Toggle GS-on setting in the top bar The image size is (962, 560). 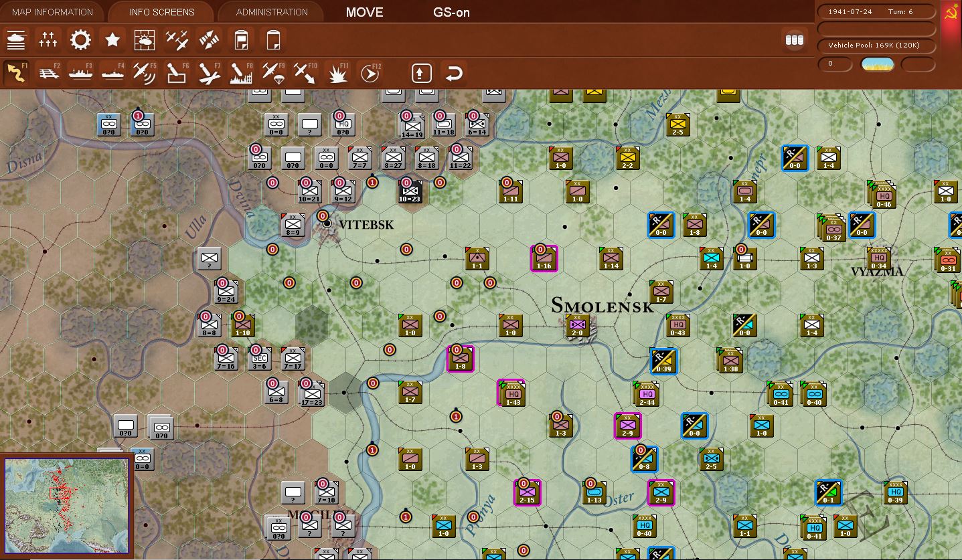(x=451, y=12)
